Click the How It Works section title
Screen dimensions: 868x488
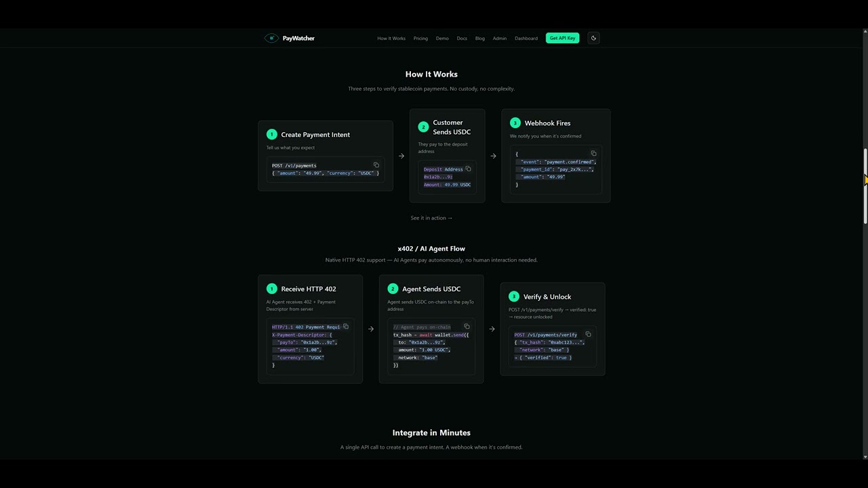pos(431,74)
